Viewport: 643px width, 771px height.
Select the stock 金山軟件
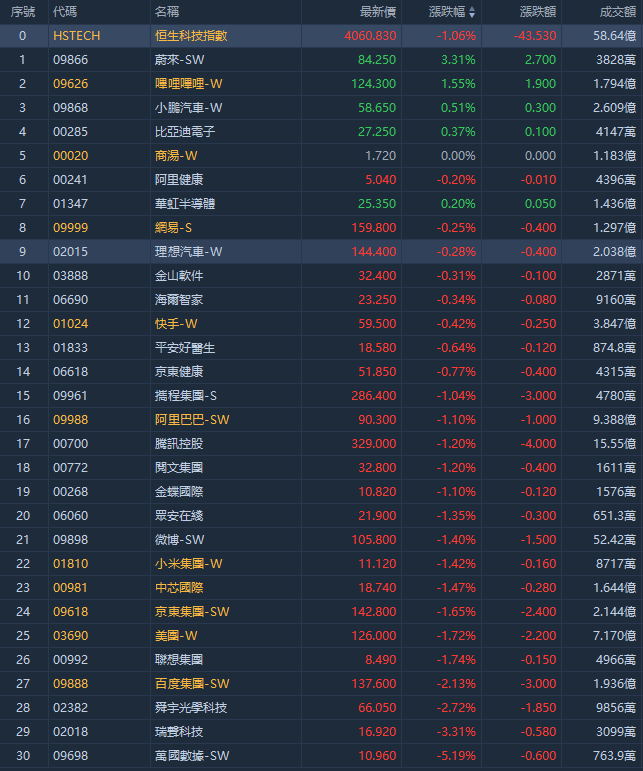(179, 276)
